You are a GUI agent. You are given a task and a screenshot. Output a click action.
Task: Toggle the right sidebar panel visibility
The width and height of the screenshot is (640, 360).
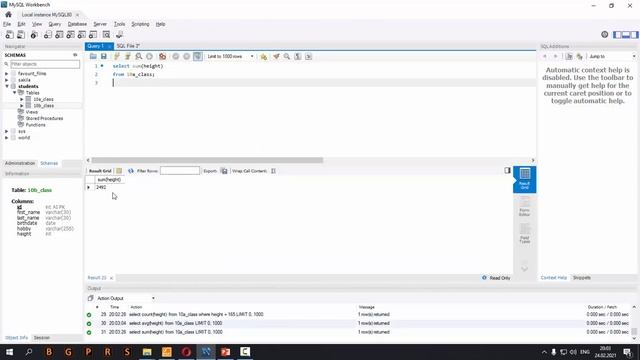[634, 35]
